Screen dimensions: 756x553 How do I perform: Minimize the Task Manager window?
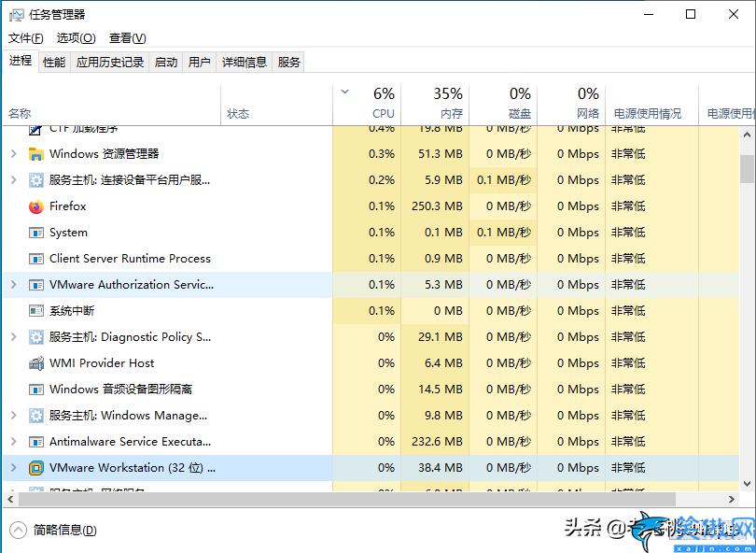click(x=649, y=14)
